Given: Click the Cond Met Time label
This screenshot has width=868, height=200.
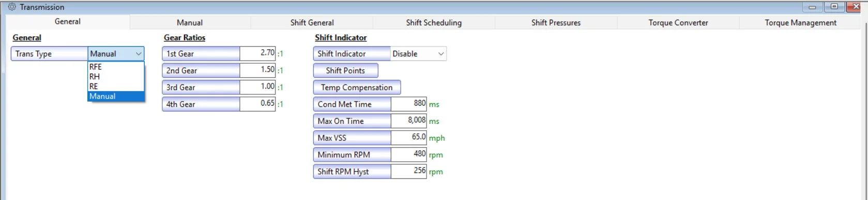Looking at the screenshot, I should pos(352,104).
